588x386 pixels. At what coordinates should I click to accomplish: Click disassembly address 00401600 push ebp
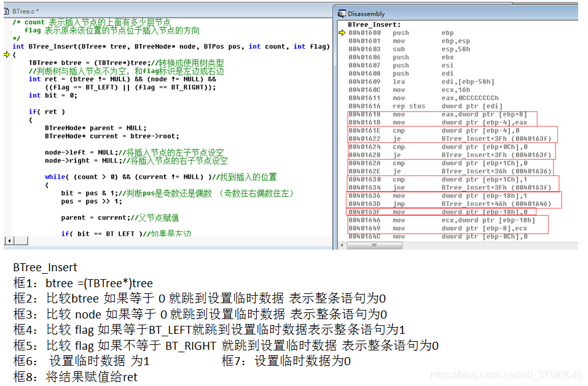401,33
